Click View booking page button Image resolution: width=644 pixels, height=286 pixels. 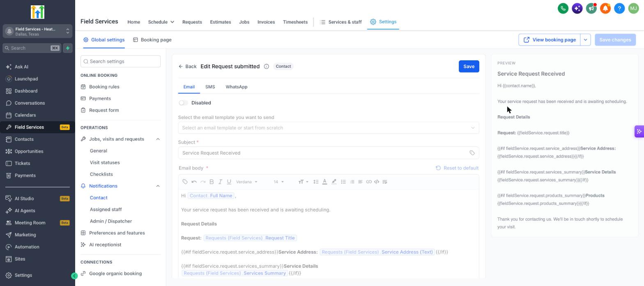pos(550,40)
